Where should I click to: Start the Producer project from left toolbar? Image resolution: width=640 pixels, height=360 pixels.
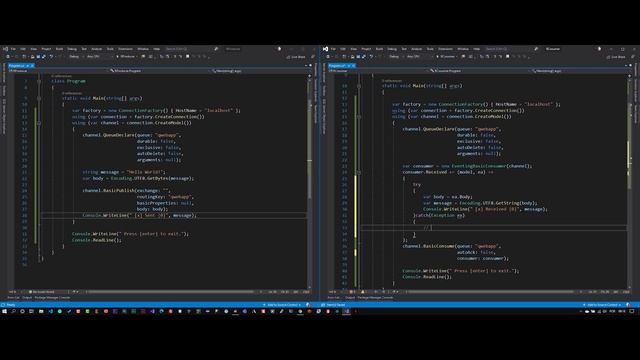[x=127, y=57]
